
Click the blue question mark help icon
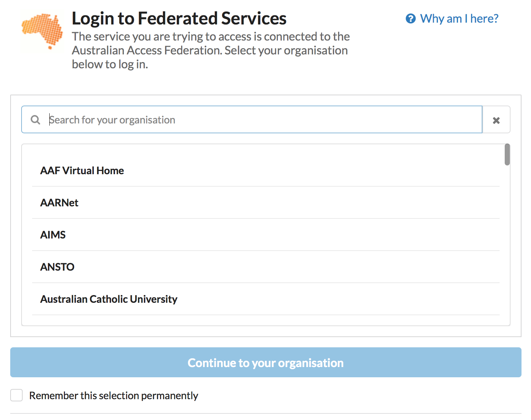coord(410,19)
